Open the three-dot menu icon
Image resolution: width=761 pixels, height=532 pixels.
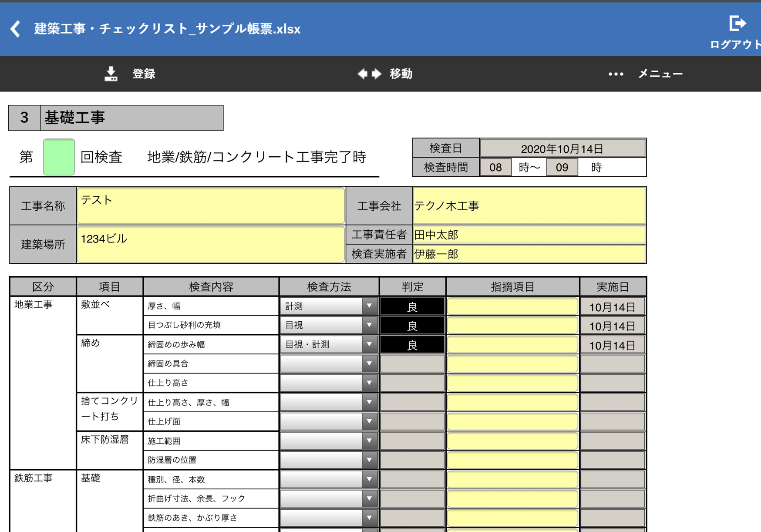pyautogui.click(x=616, y=74)
